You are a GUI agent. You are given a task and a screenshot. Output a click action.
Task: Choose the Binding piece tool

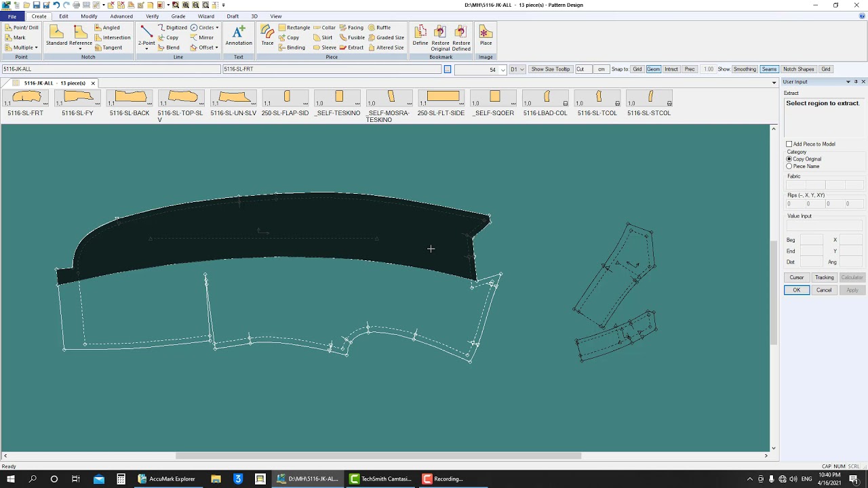(292, 47)
